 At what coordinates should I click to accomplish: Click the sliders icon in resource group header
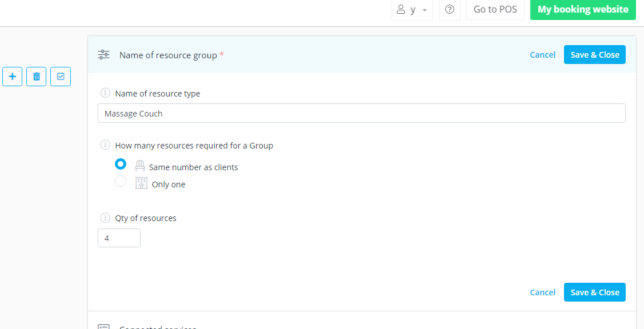coord(103,55)
